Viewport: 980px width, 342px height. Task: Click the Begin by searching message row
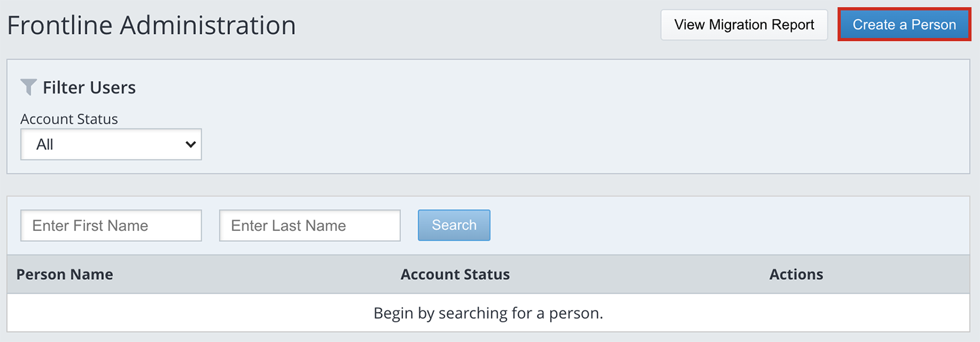tap(488, 313)
